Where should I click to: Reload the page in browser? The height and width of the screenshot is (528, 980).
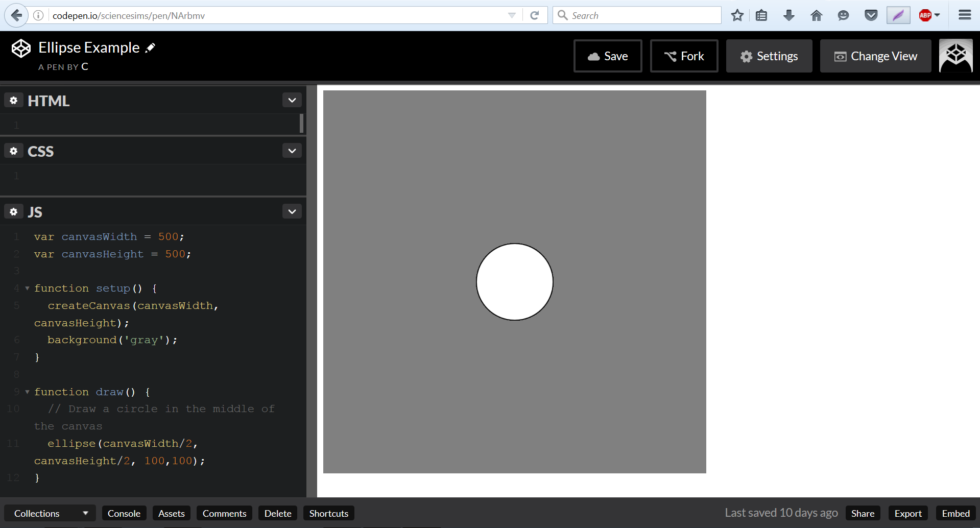535,15
